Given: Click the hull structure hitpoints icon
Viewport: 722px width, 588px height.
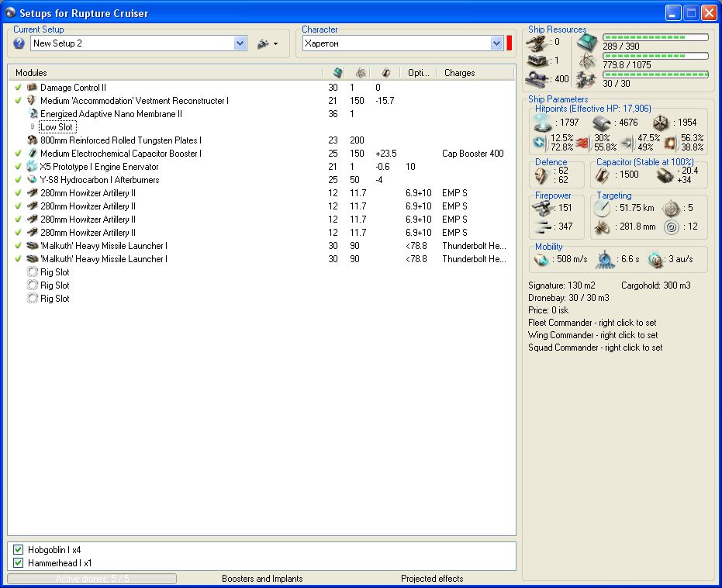Looking at the screenshot, I should [x=660, y=123].
